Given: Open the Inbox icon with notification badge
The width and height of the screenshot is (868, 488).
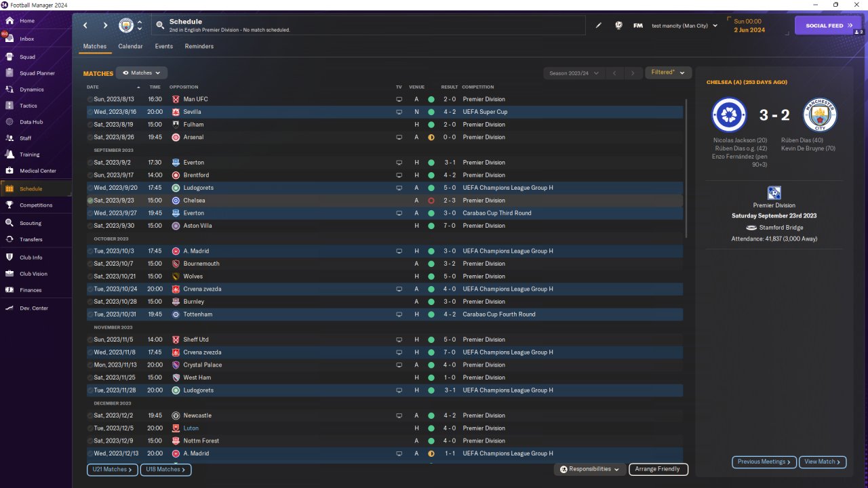Looking at the screenshot, I should point(9,39).
